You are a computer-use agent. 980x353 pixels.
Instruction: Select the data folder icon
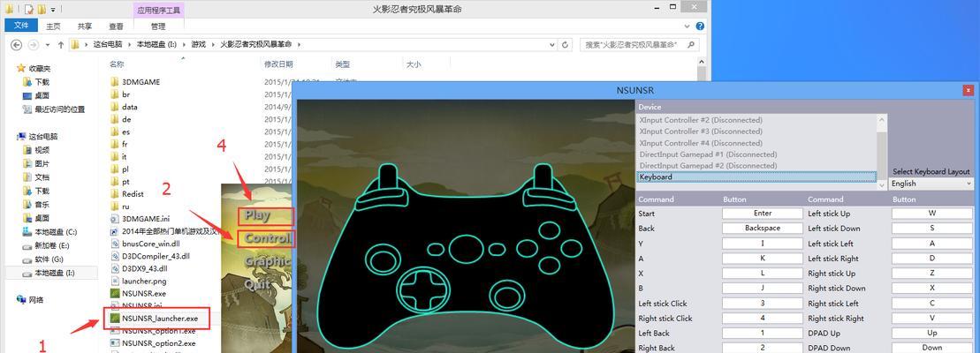[x=114, y=107]
